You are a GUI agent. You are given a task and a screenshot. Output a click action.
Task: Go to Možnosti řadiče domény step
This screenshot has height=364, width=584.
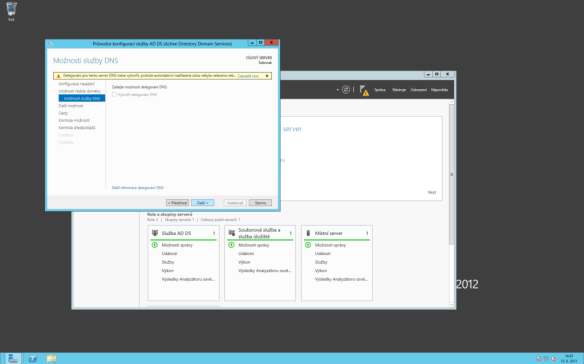[79, 91]
